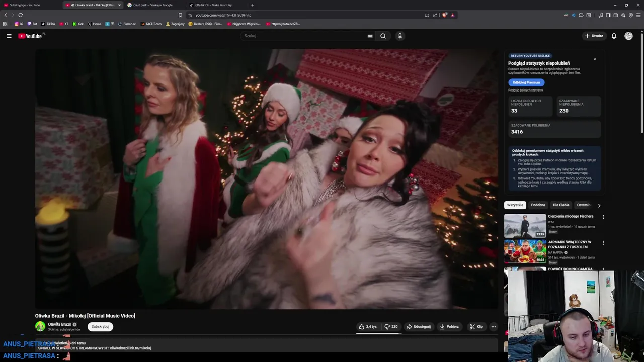This screenshot has width=644, height=362.
Task: Select the Wszystkie filter chip
Action: pos(515,205)
